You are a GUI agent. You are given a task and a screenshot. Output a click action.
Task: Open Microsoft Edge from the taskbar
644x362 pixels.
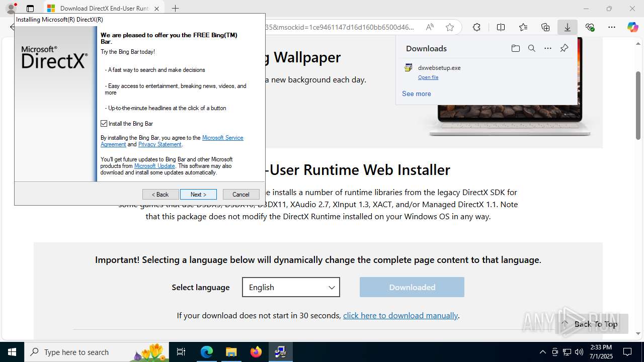point(207,352)
